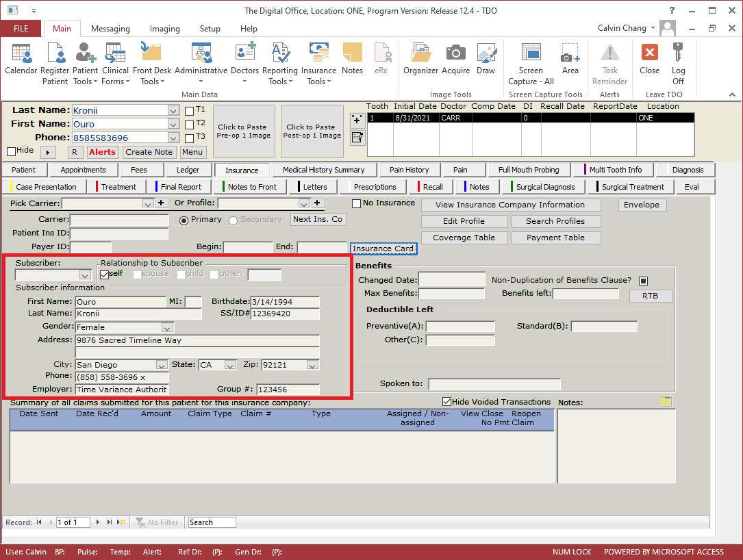Viewport: 743px width, 560px height.
Task: Click the Employer input field
Action: pos(122,390)
